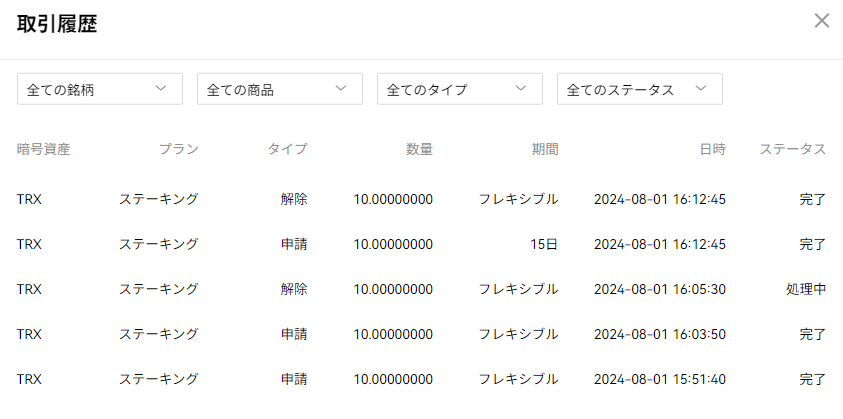Click the 数量 column header
The image size is (843, 419).
(419, 150)
